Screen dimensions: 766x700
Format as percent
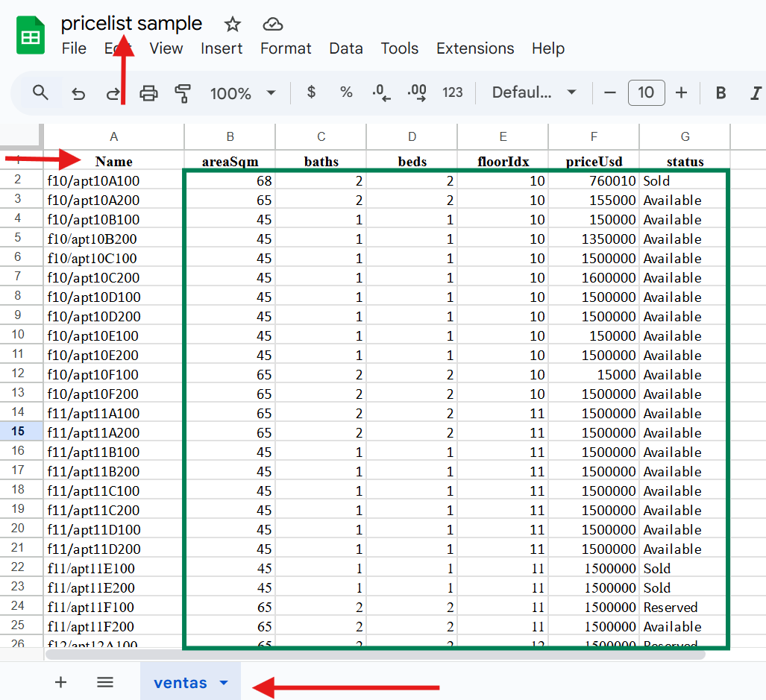pos(346,92)
